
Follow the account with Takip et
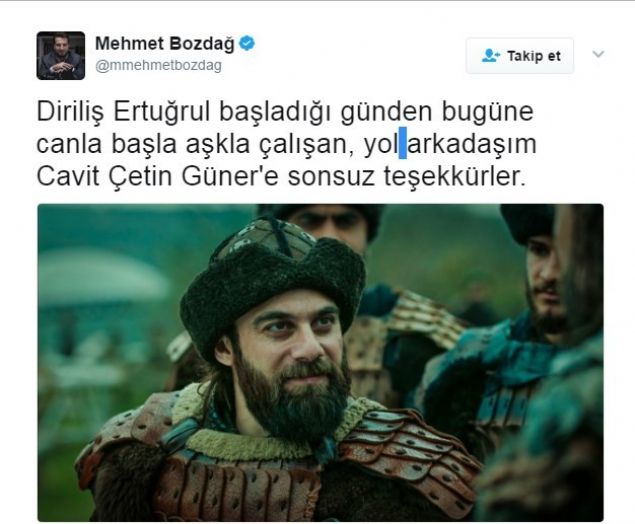tap(520, 56)
